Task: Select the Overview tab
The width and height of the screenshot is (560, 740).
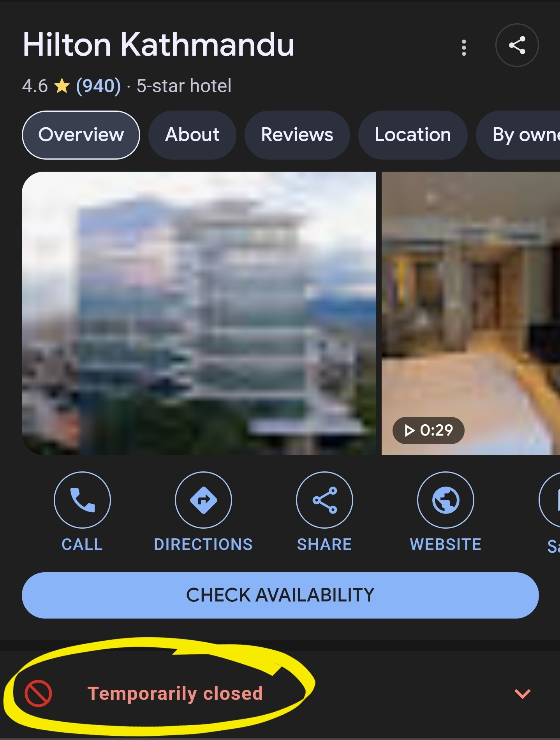Action: [81, 135]
